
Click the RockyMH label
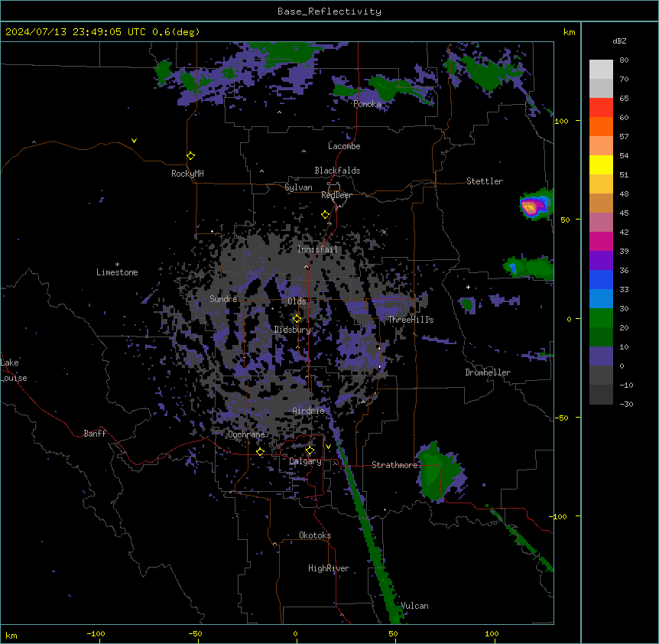pyautogui.click(x=187, y=174)
